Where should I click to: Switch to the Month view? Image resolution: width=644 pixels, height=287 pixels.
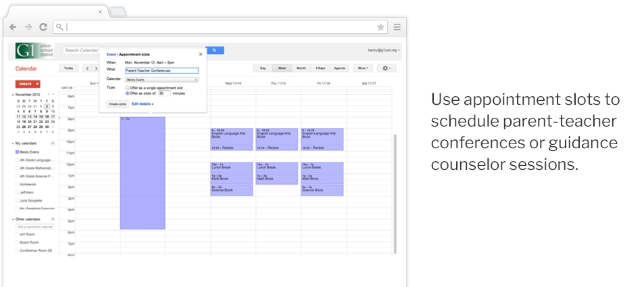point(301,68)
